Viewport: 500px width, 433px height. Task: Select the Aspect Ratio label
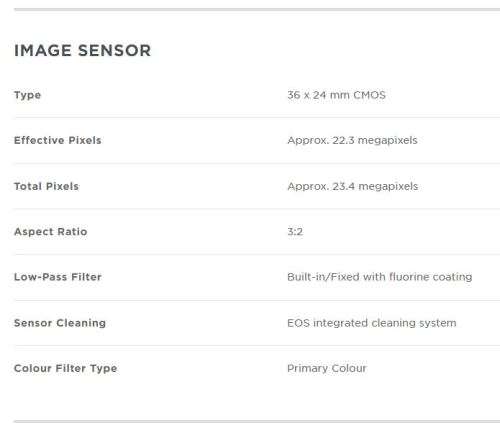click(51, 232)
